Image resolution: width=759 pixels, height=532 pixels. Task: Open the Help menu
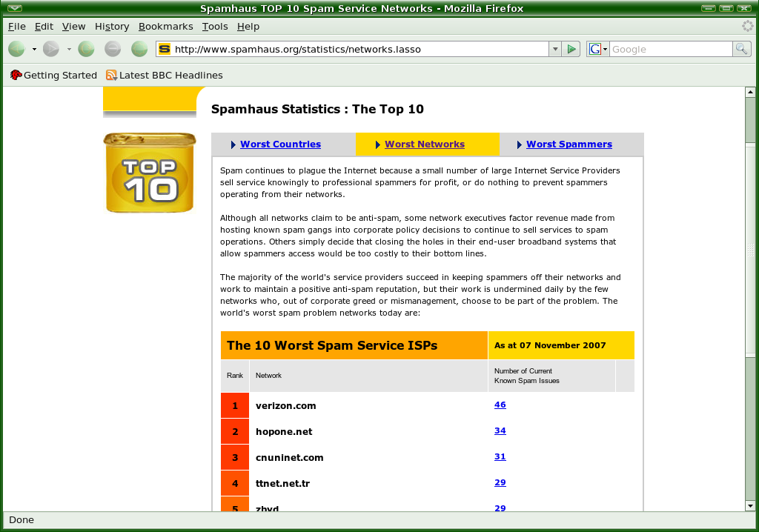click(248, 27)
